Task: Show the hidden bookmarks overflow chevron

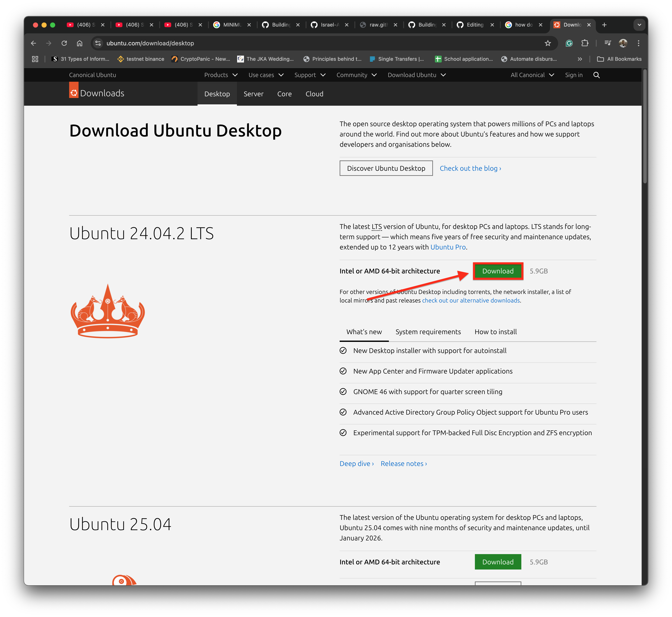Action: [x=580, y=59]
